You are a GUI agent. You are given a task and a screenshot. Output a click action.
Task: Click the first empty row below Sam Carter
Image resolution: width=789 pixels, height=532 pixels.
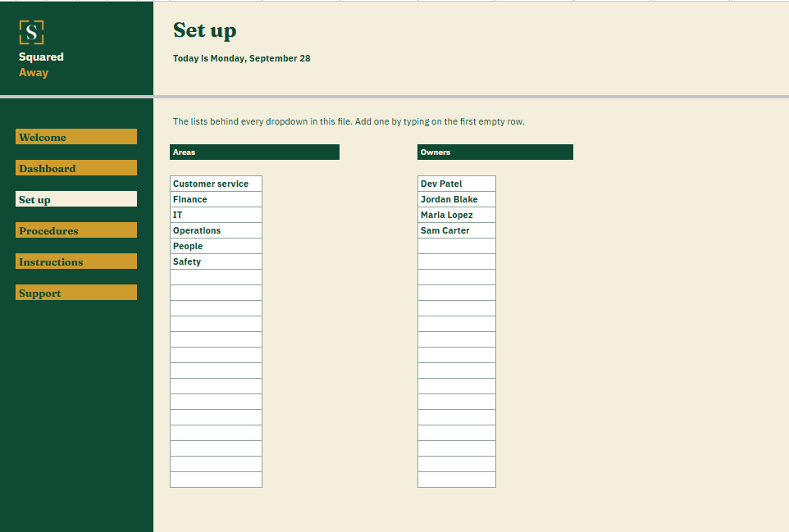pyautogui.click(x=456, y=246)
